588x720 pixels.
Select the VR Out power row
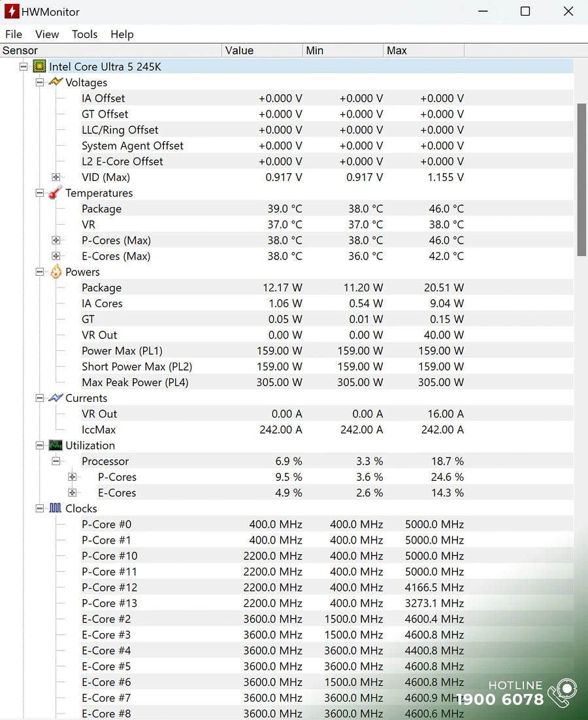[327, 335]
